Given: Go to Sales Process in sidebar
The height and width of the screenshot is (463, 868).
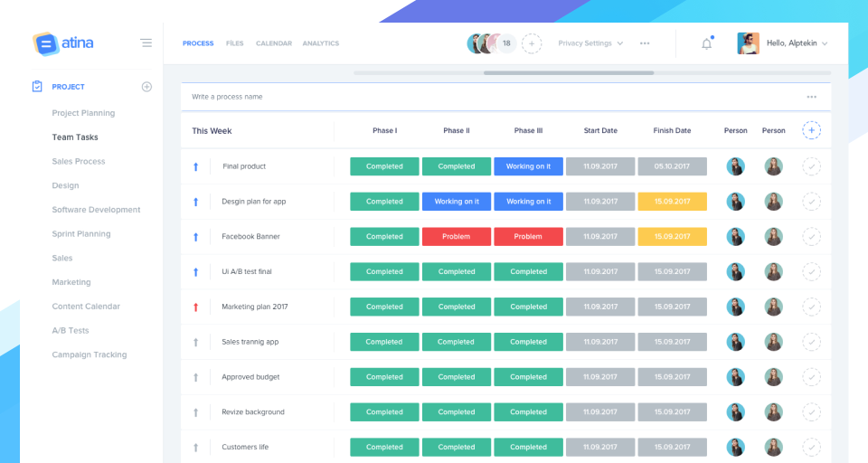Looking at the screenshot, I should (79, 161).
